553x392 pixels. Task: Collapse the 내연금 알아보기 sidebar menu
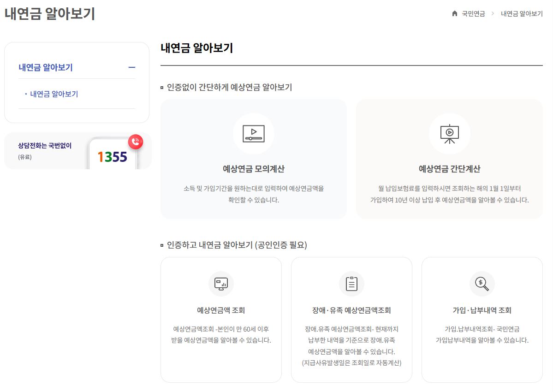coord(132,67)
